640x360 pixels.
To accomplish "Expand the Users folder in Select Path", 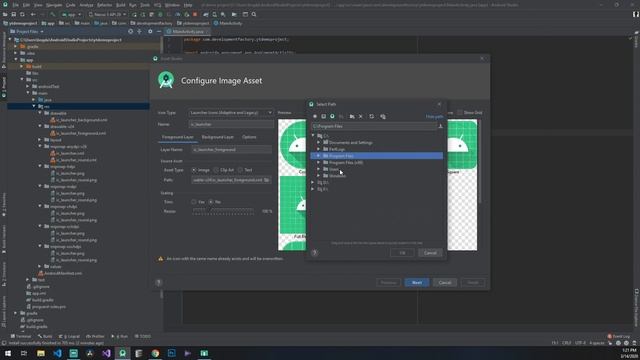I will [319, 169].
